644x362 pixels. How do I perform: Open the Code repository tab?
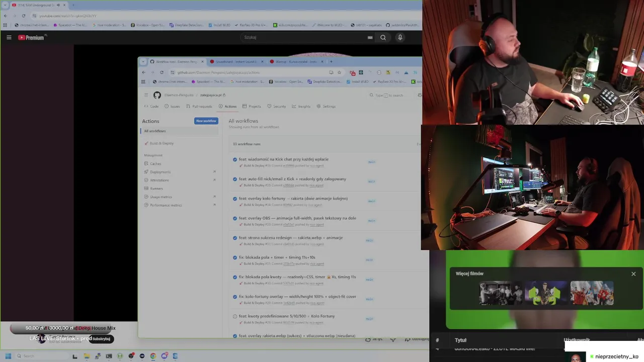pyautogui.click(x=151, y=107)
